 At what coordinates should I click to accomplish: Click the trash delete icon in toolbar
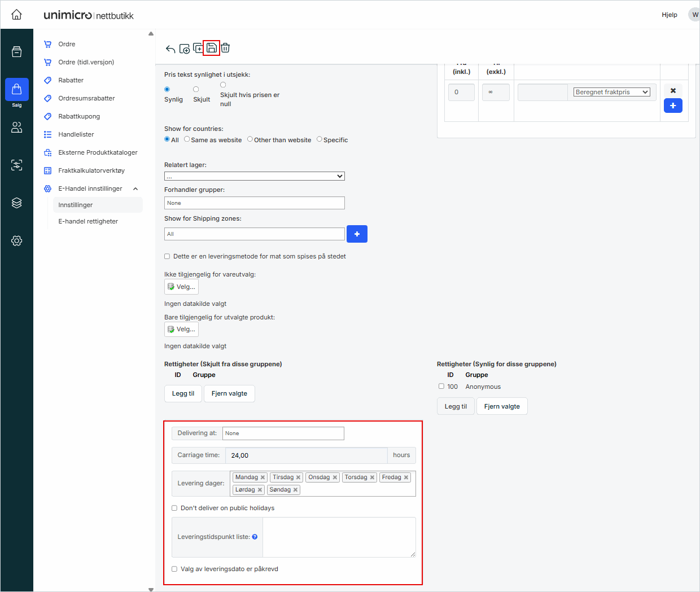pos(225,48)
